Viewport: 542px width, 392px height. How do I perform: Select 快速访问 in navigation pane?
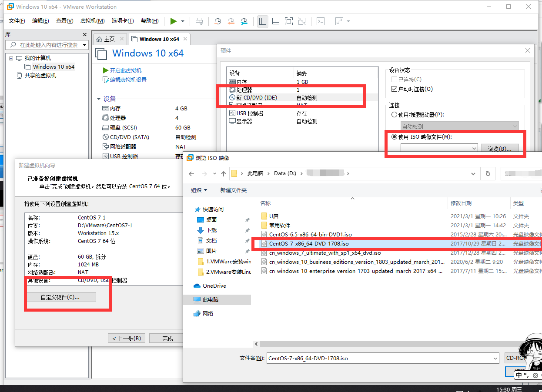(213, 209)
